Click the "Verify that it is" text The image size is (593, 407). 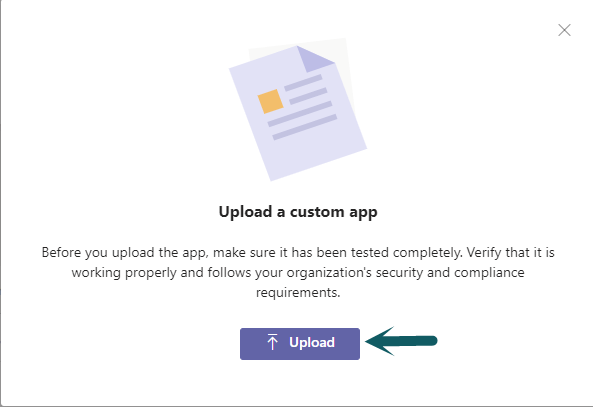coord(511,252)
